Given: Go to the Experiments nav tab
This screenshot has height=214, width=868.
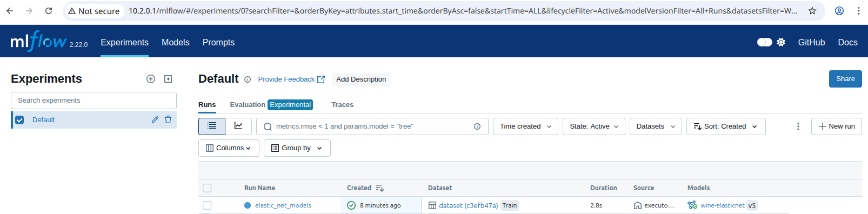Looking at the screenshot, I should 124,42.
